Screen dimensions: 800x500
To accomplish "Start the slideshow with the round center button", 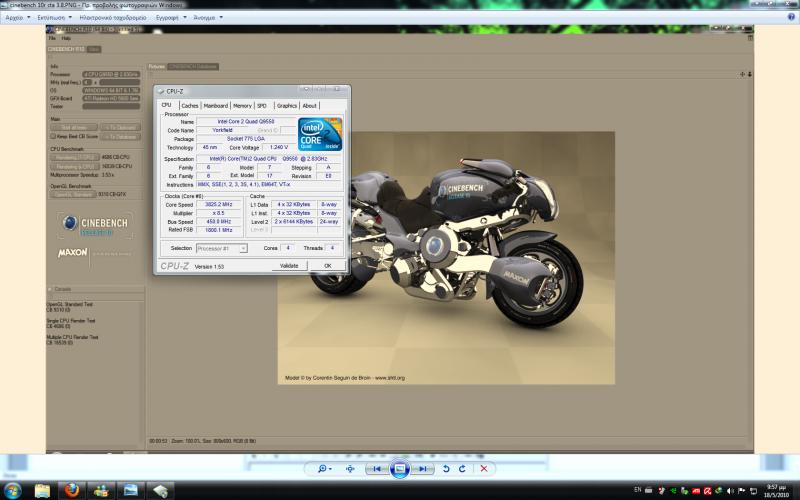I will click(x=399, y=468).
